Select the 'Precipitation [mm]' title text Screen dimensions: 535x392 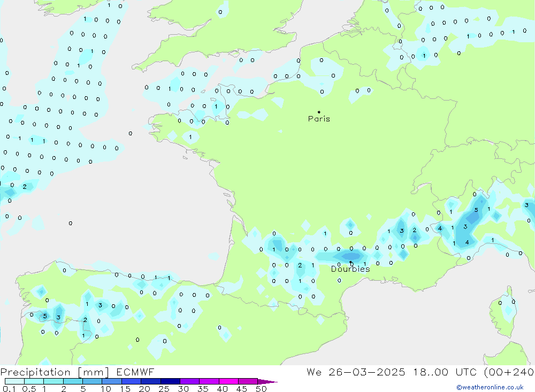(55, 372)
